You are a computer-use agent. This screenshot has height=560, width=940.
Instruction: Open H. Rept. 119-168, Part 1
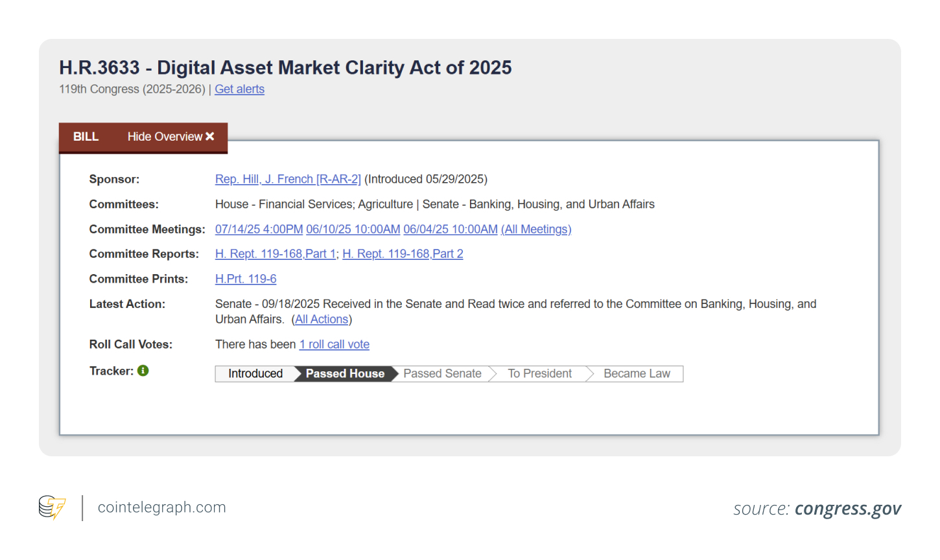point(276,254)
